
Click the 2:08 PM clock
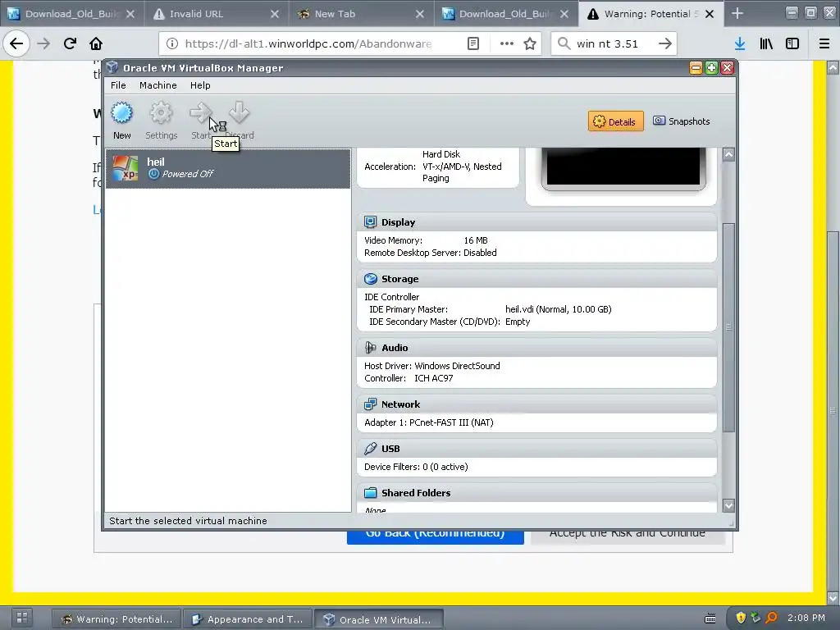pos(806,618)
